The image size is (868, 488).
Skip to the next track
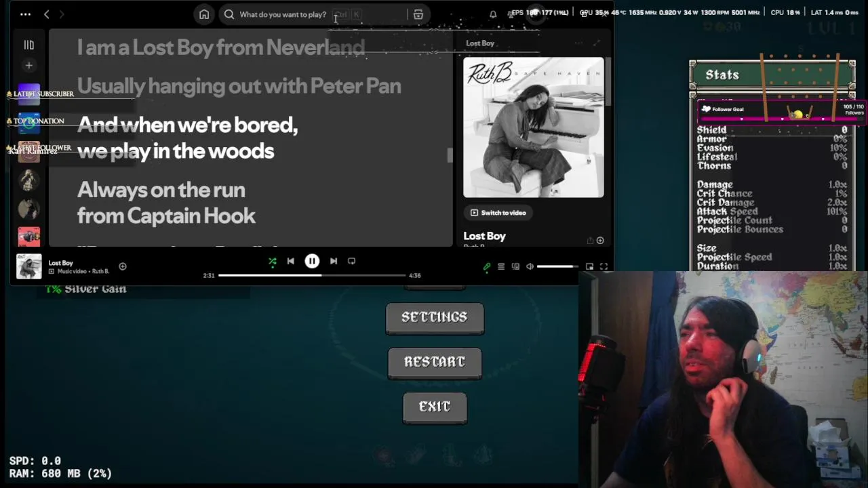point(334,261)
